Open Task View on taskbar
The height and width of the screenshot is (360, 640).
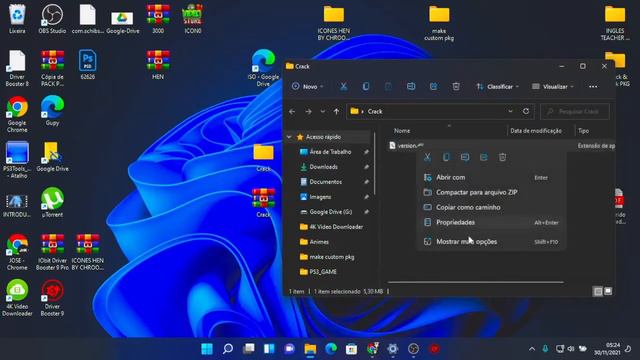tap(249, 349)
